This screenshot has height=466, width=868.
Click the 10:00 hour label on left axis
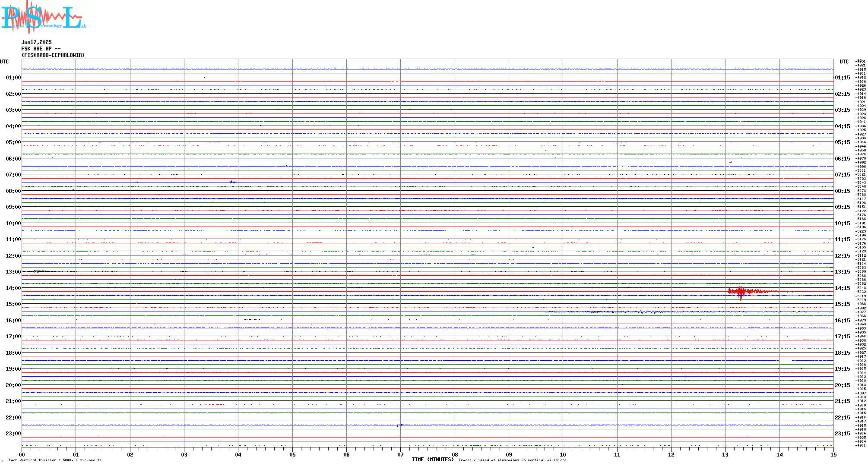[13, 224]
